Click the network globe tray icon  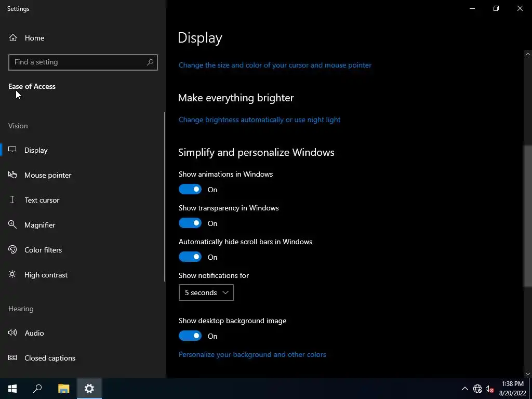477,389
